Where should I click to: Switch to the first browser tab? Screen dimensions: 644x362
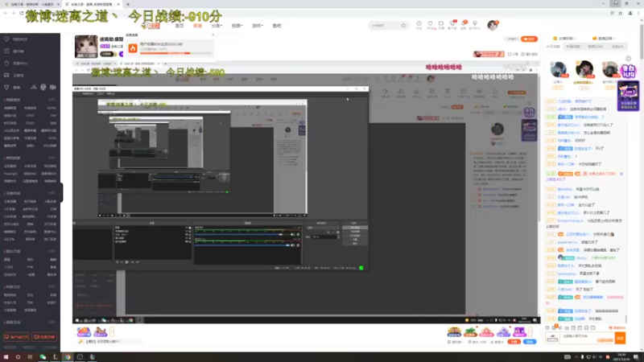[x=30, y=4]
